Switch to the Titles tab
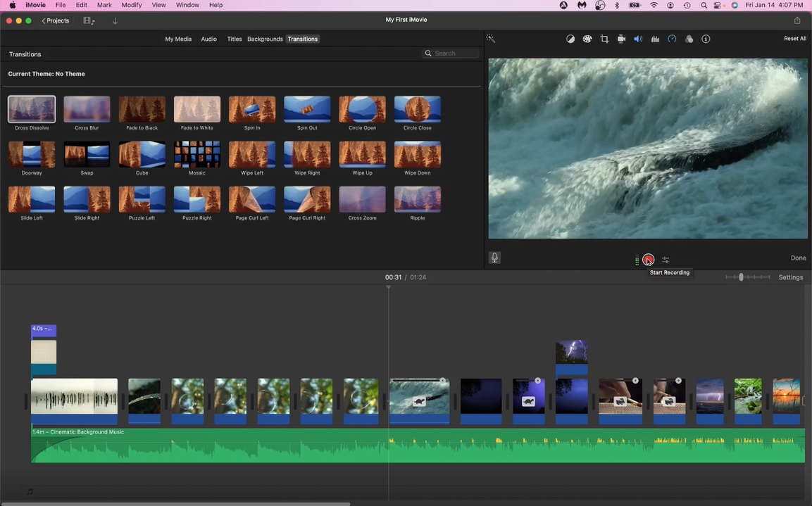 (234, 39)
